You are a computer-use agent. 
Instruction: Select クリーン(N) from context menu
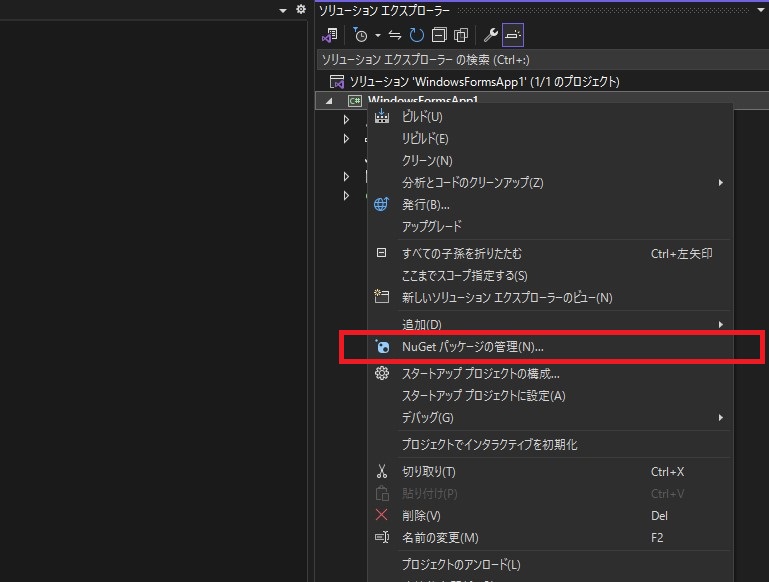click(x=427, y=161)
